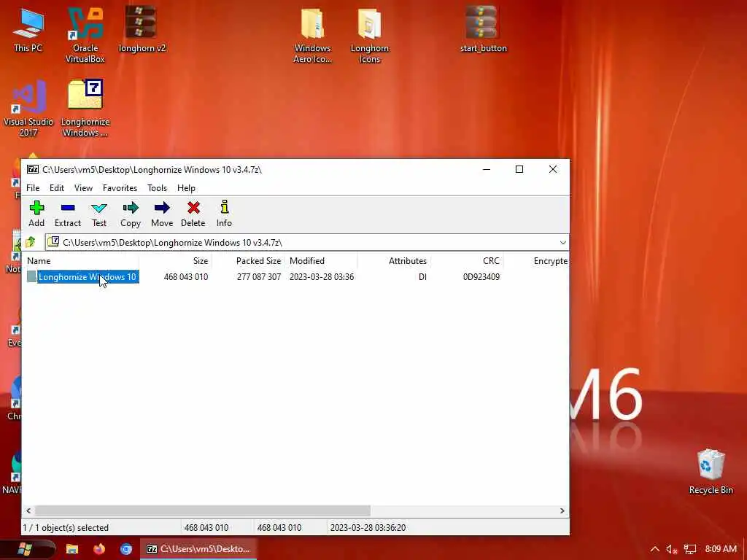The height and width of the screenshot is (560, 747).
Task: Click Attributes value DI in row
Action: coord(422,276)
